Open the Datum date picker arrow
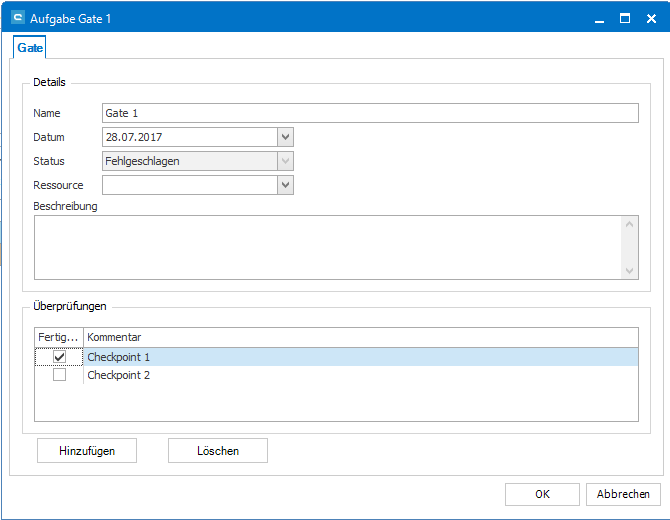670x520 pixels. [285, 137]
